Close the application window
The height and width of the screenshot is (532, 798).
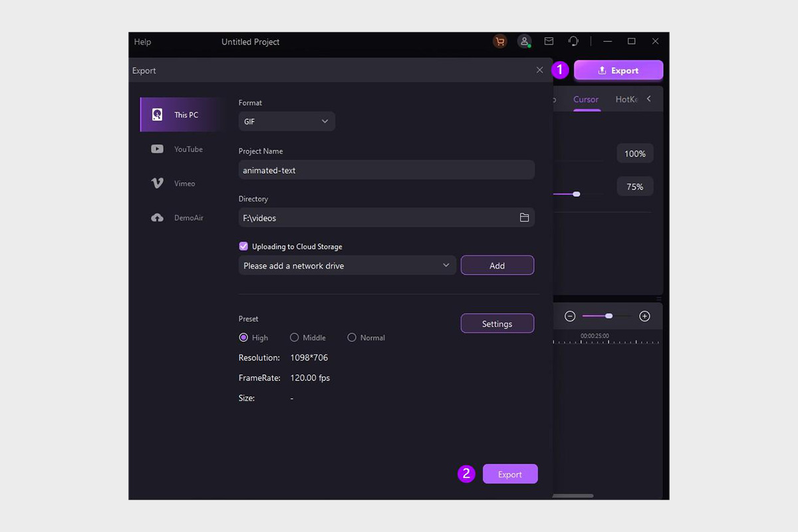(655, 41)
